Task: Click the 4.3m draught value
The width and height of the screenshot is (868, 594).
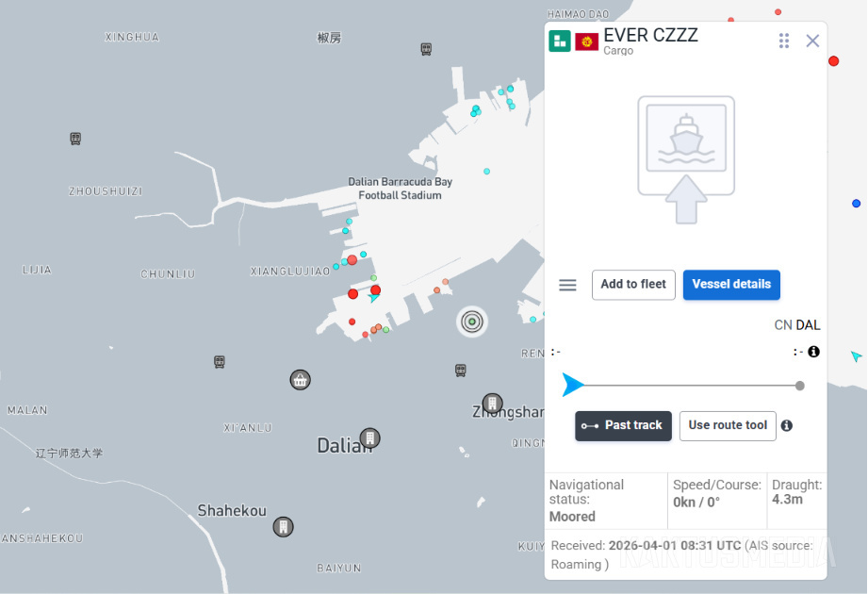Action: (787, 500)
